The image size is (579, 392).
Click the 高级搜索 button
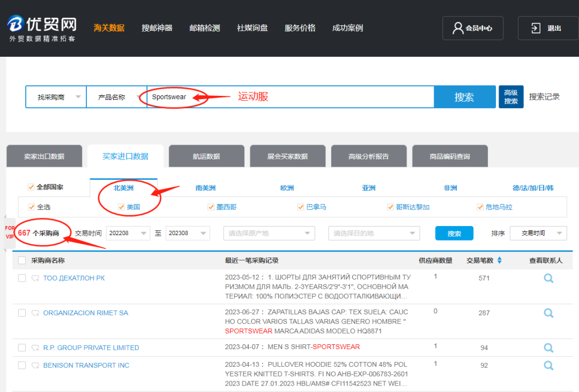[x=510, y=97]
